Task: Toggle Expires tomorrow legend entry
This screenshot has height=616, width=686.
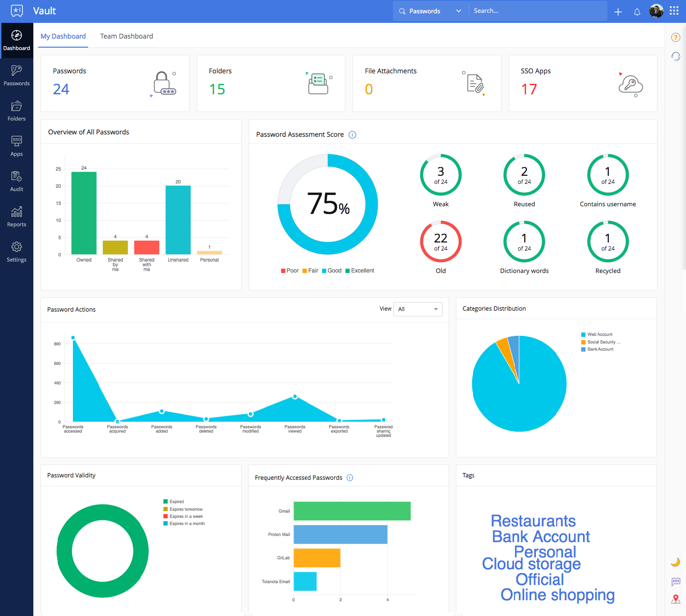Action: (183, 509)
